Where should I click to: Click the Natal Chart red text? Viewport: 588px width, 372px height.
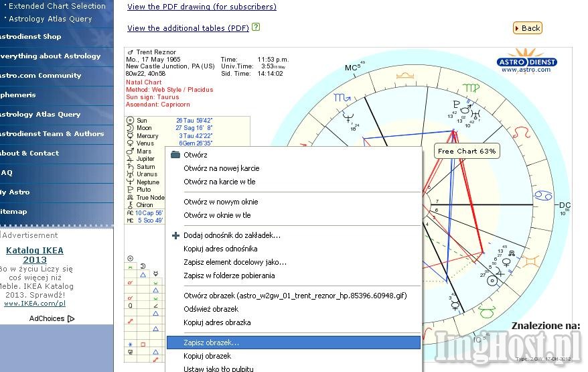click(x=143, y=82)
